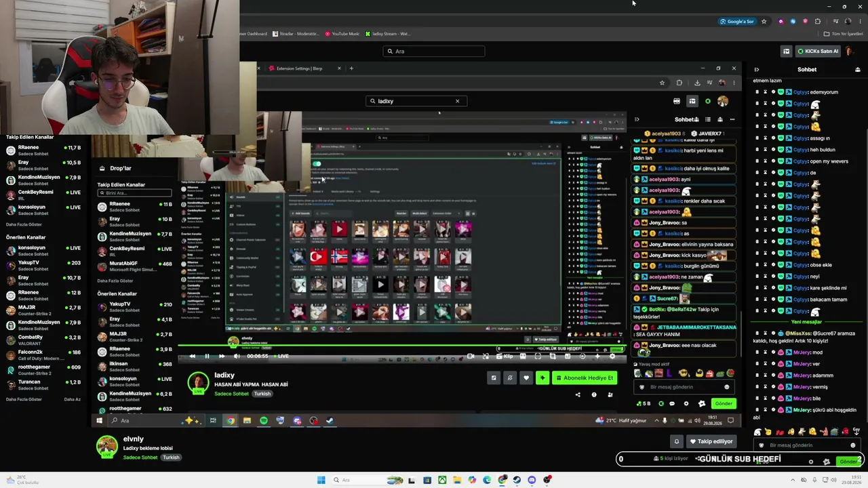Unfollow elvnly via Takip ediliyor
This screenshot has height=488, width=868.
(711, 441)
